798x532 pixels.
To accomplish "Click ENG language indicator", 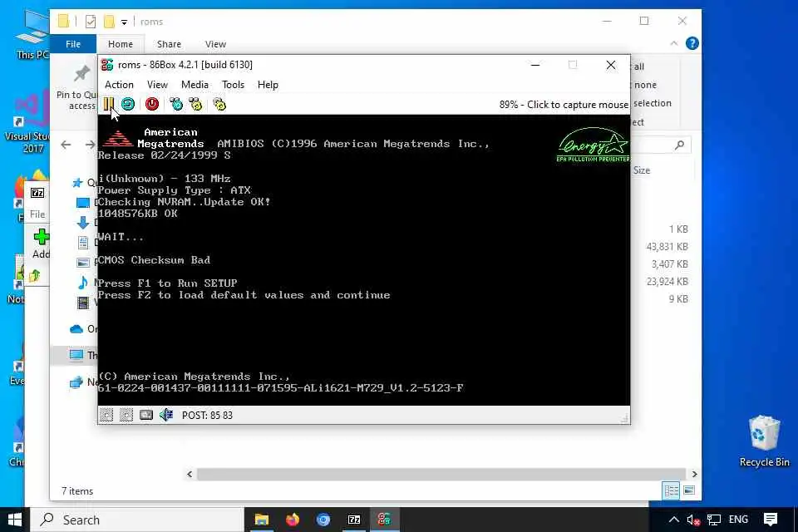I will point(738,520).
